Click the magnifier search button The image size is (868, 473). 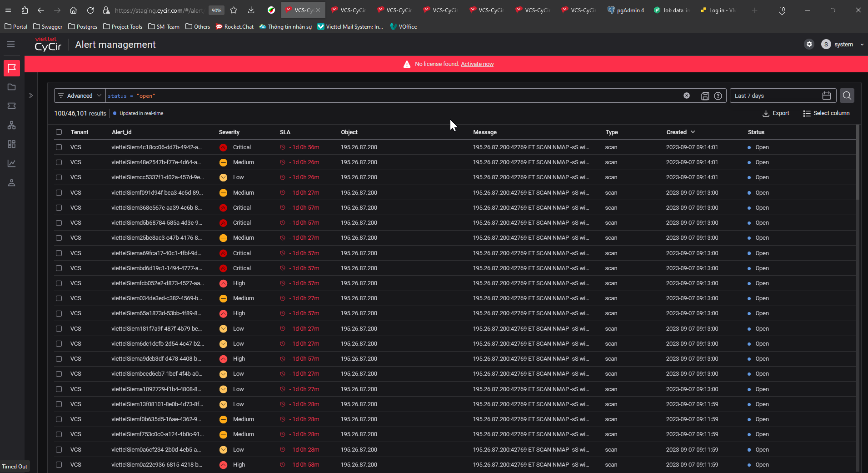point(847,96)
